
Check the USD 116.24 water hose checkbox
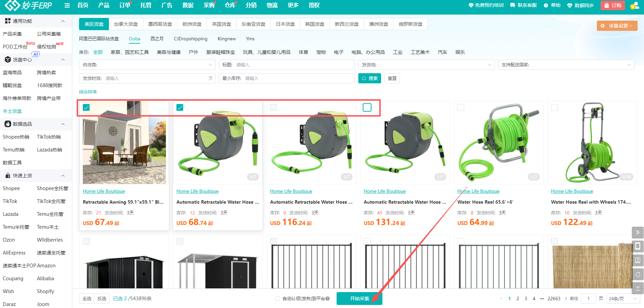point(273,107)
